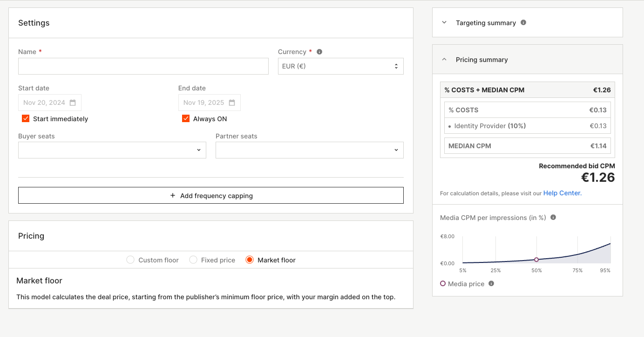Disable the Always ON checkbox
Screen dimensions: 644x337
tap(186, 119)
